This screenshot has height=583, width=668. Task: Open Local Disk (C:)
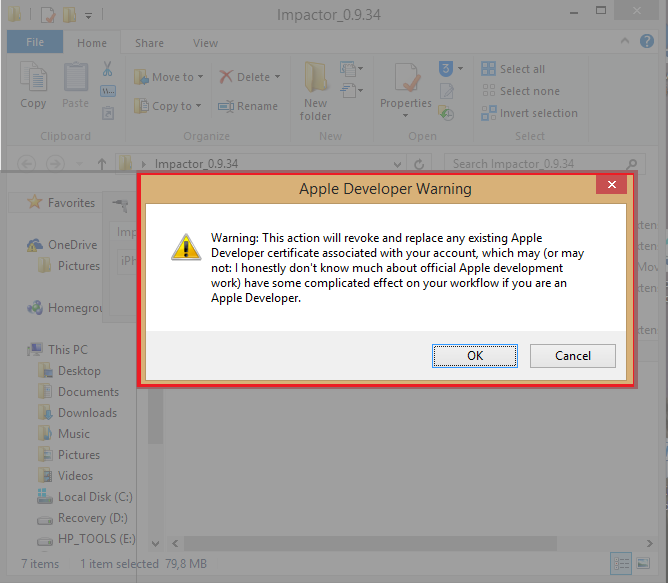point(85,497)
